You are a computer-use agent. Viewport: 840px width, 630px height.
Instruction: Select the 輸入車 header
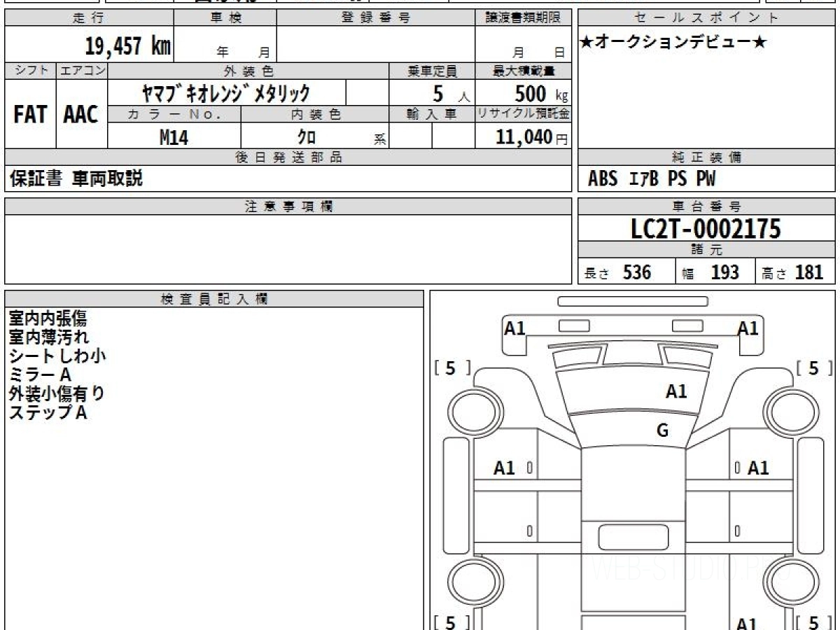(432, 114)
